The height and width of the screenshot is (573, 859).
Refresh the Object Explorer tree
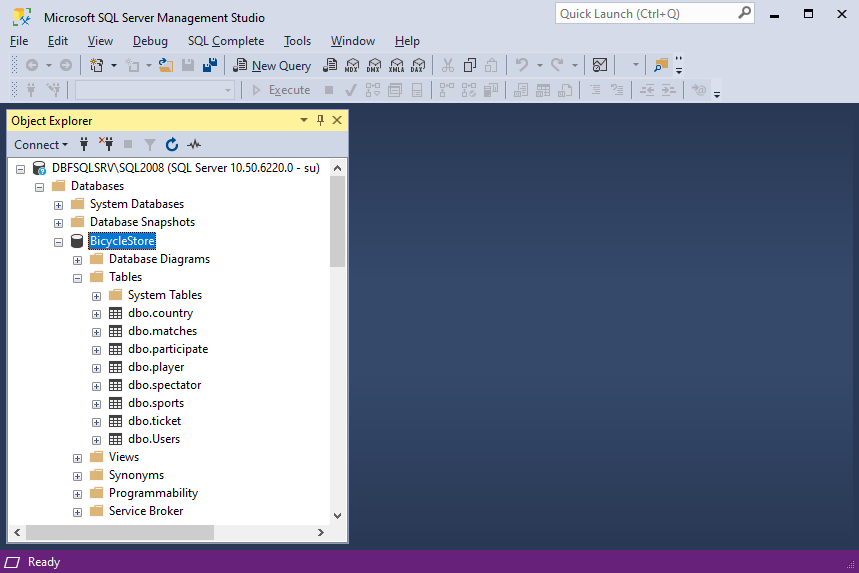tap(172, 145)
